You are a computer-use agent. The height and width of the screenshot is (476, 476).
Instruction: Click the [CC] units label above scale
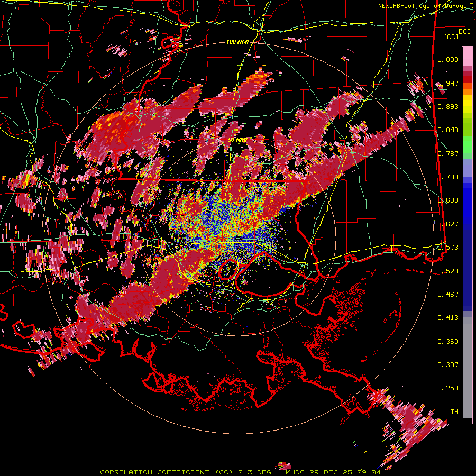452,36
